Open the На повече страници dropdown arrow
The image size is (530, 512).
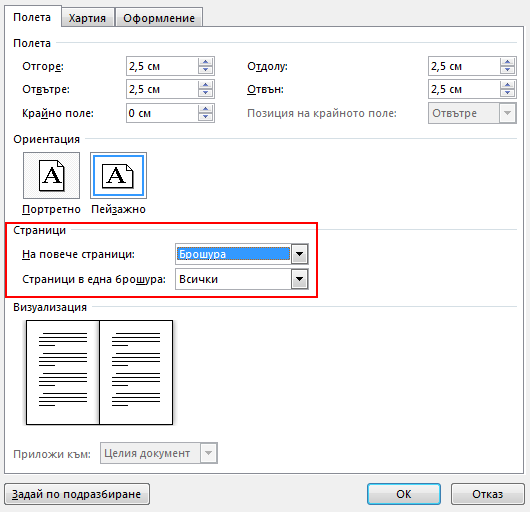click(299, 254)
